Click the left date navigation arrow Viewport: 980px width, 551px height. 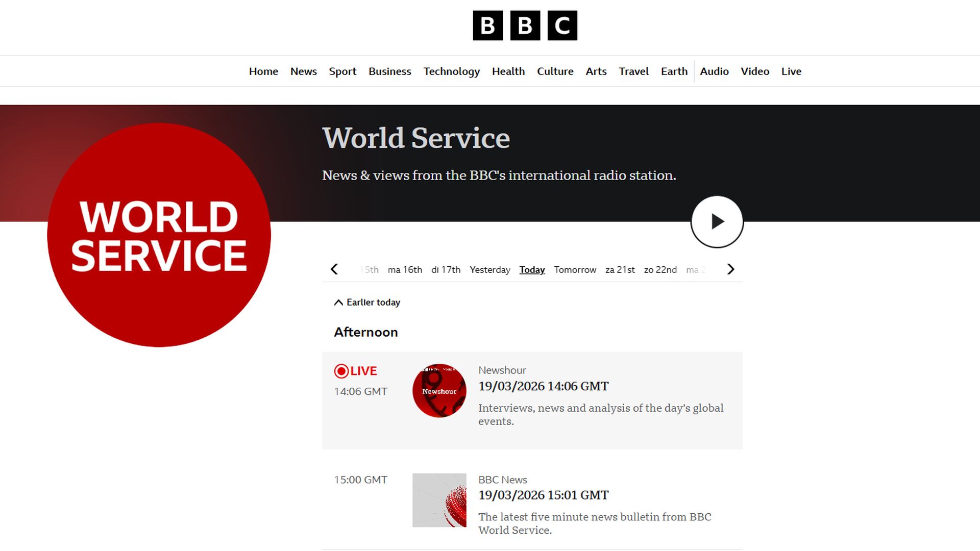click(334, 269)
